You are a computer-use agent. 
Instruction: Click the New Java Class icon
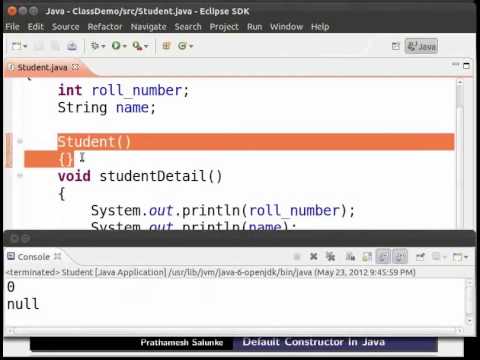pyautogui.click(x=182, y=45)
